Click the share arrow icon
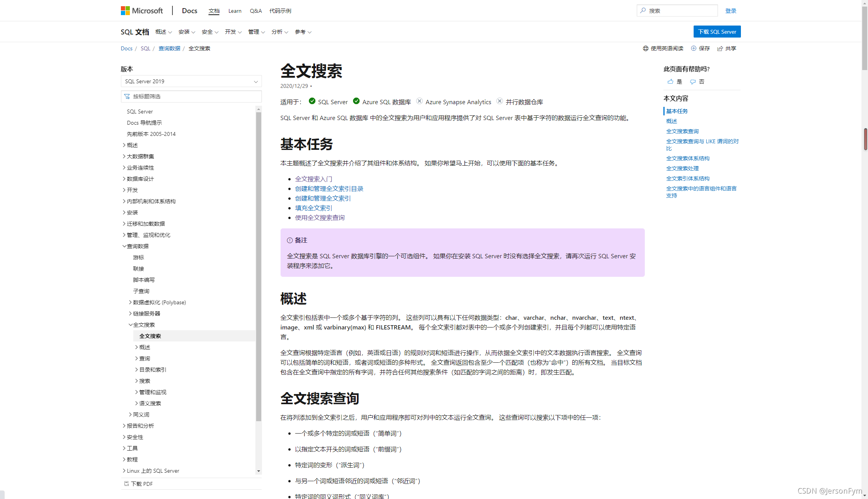The image size is (868, 499). point(720,48)
